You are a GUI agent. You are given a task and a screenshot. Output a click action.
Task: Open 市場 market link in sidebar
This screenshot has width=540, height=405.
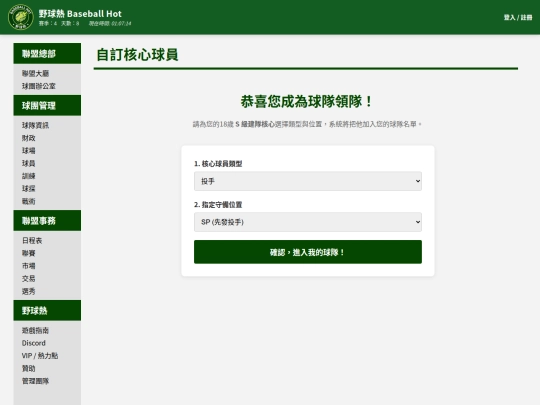(29, 266)
